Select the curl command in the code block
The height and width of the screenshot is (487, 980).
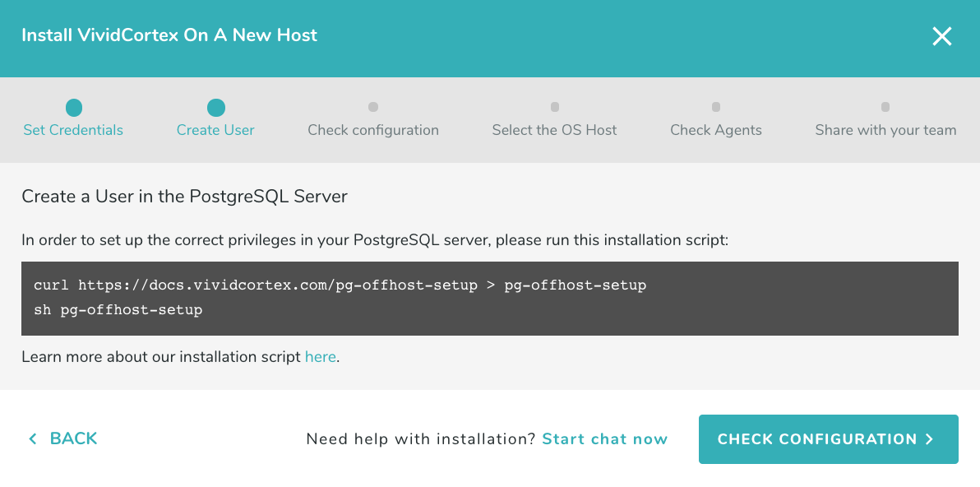[x=338, y=285]
